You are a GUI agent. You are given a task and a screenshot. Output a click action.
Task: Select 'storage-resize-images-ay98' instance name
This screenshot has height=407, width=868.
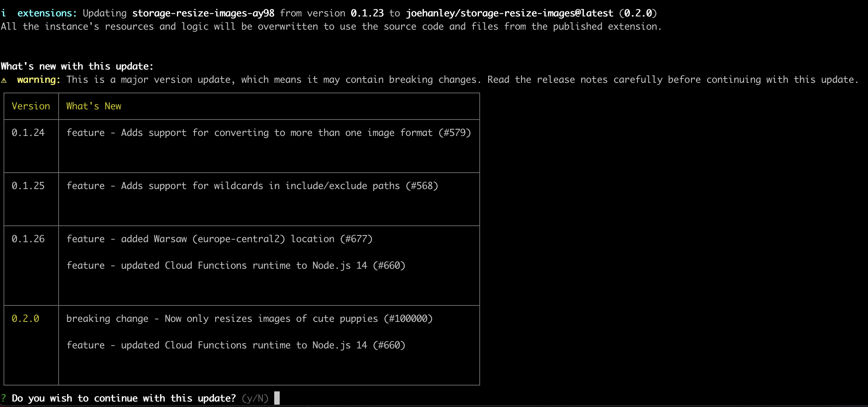203,13
